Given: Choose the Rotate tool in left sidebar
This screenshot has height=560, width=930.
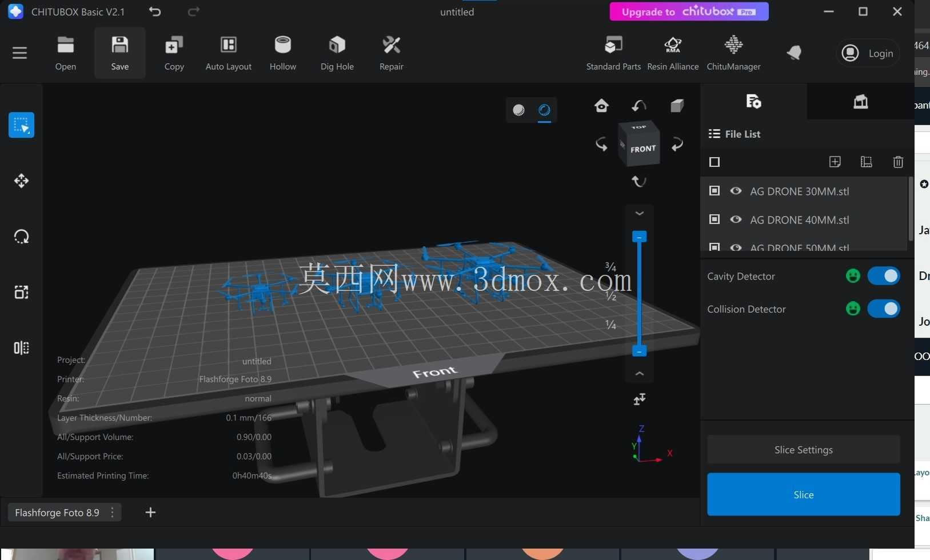Looking at the screenshot, I should click(x=21, y=237).
